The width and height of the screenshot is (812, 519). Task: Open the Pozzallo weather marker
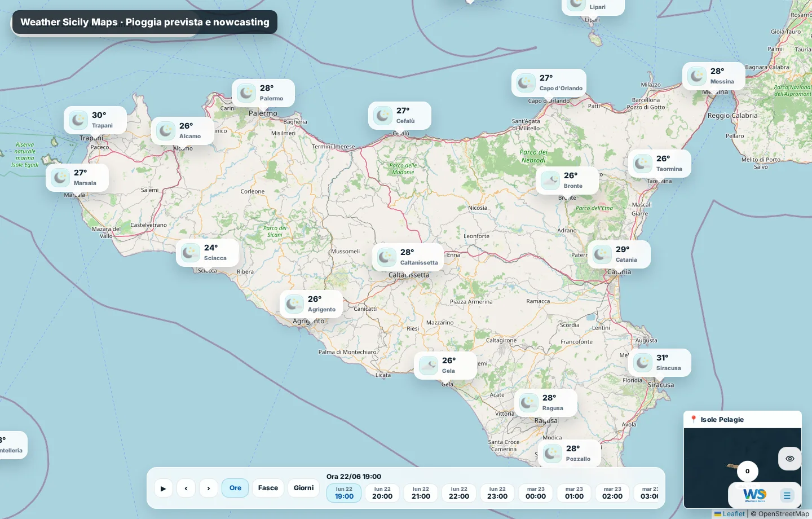pos(570,453)
